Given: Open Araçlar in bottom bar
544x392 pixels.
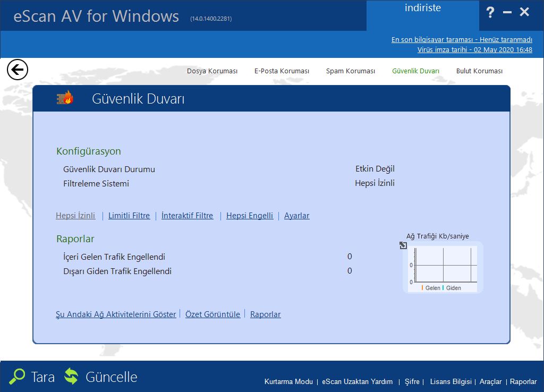Looking at the screenshot, I should [x=490, y=381].
